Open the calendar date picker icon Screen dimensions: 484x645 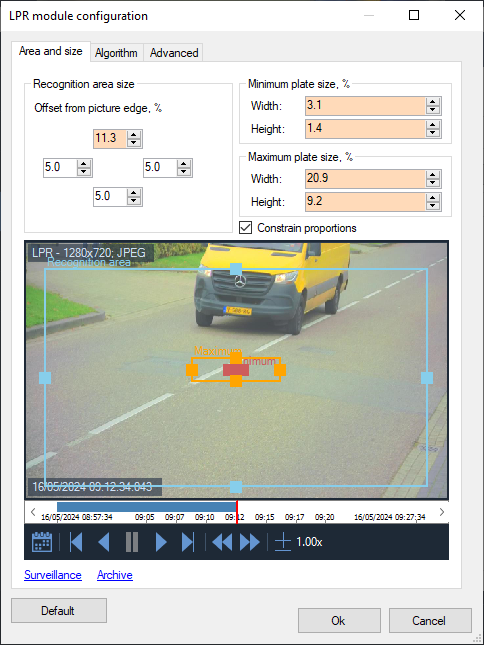[42, 542]
